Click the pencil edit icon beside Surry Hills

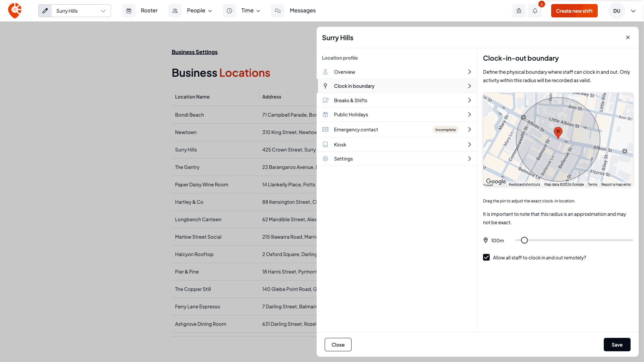[x=45, y=11]
